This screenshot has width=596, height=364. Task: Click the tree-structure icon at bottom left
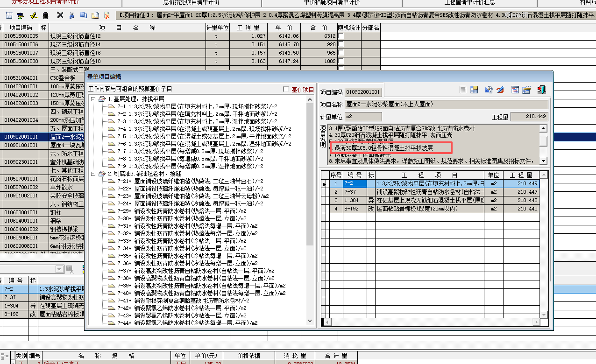click(x=5, y=356)
